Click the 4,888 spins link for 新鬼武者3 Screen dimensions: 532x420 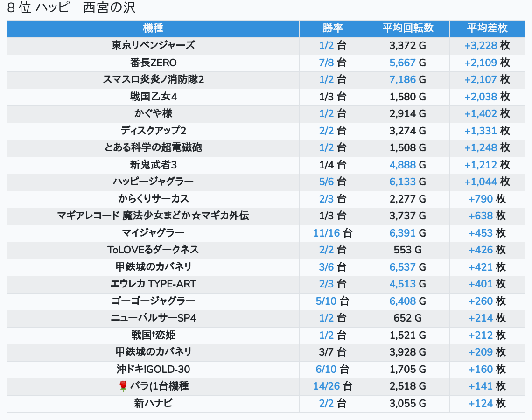pos(402,165)
